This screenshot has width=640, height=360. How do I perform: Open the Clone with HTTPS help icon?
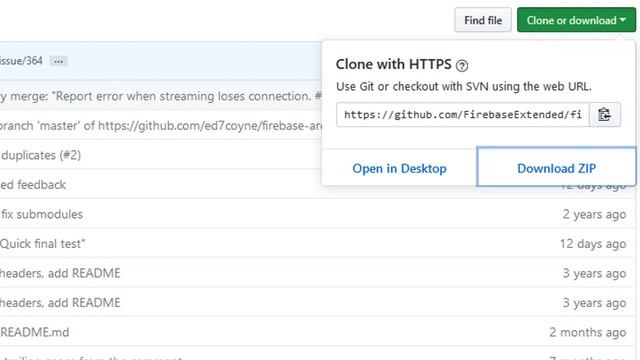coord(462,65)
